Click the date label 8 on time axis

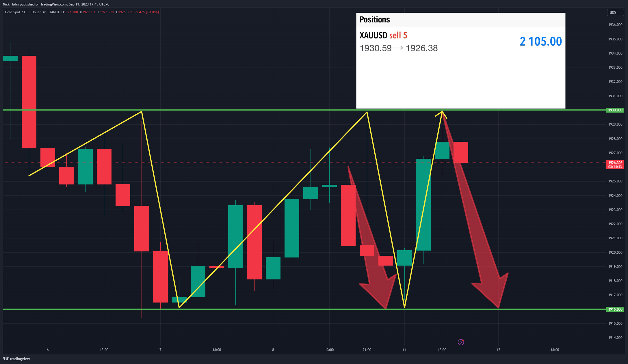(273, 350)
